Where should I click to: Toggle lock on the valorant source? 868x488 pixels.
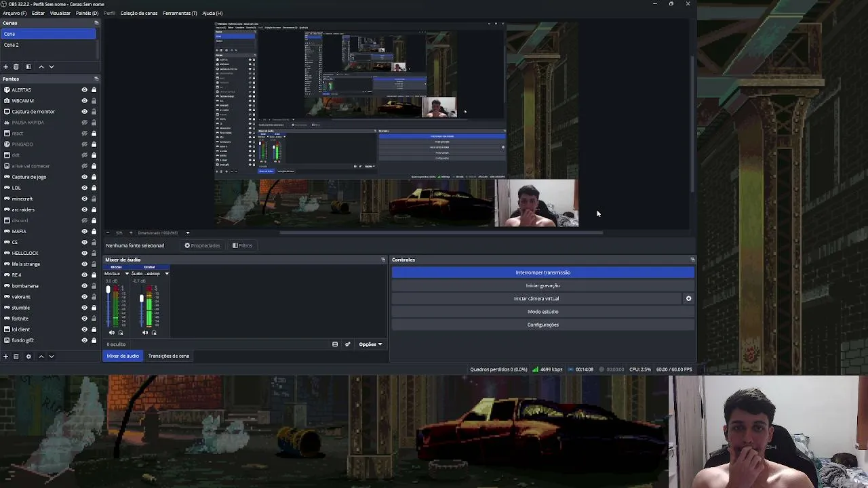coord(94,297)
